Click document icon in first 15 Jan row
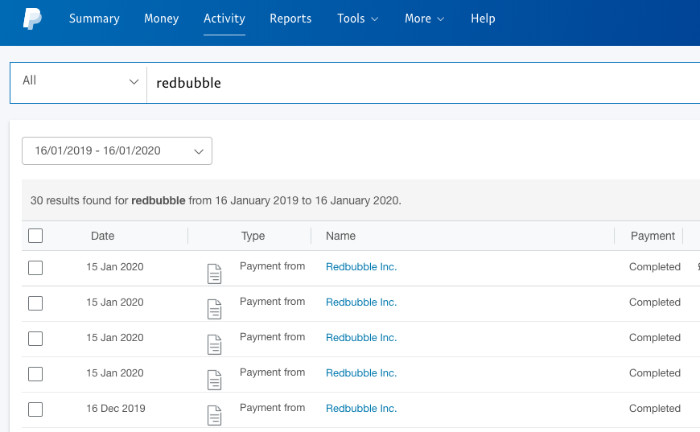Image resolution: width=700 pixels, height=432 pixels. (213, 274)
